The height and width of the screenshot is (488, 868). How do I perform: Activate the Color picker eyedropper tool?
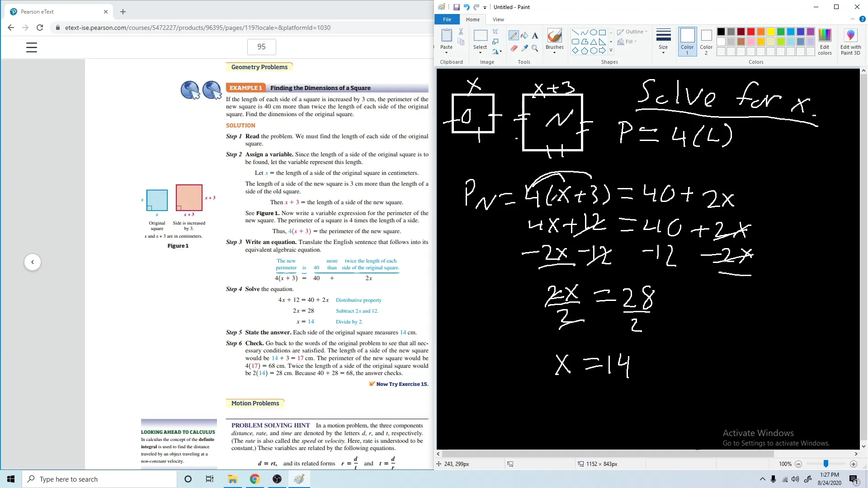524,48
